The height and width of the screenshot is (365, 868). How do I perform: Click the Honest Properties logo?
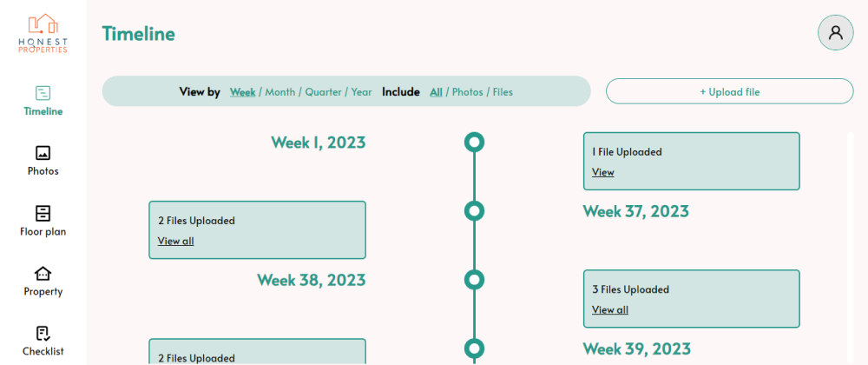coord(43,33)
